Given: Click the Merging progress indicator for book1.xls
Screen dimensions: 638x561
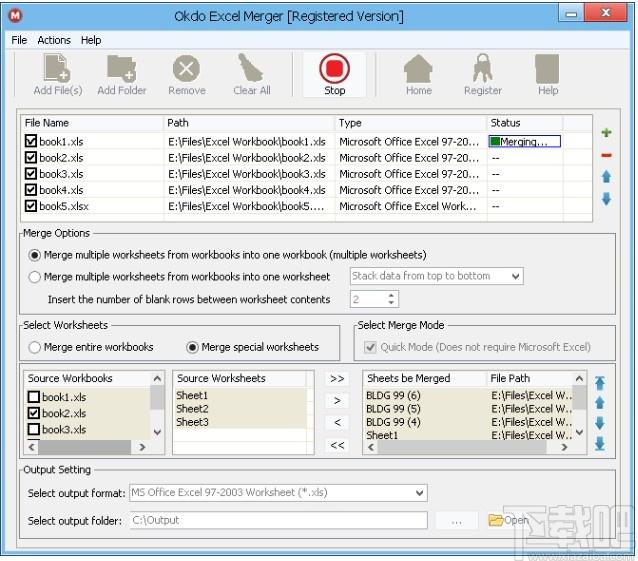Looking at the screenshot, I should pos(524,142).
